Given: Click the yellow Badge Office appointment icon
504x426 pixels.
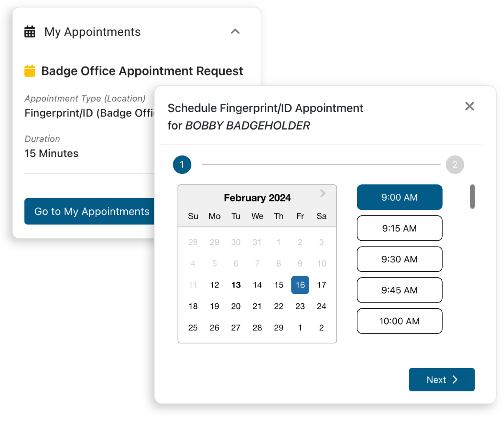Looking at the screenshot, I should coord(29,71).
